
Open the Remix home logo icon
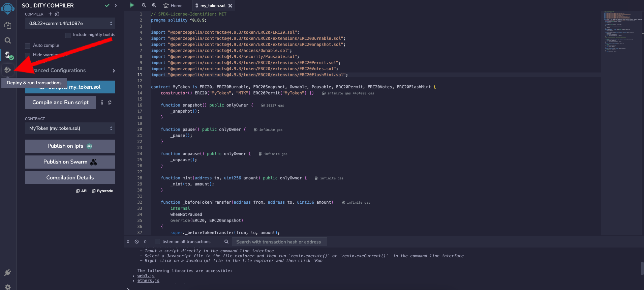click(7, 8)
